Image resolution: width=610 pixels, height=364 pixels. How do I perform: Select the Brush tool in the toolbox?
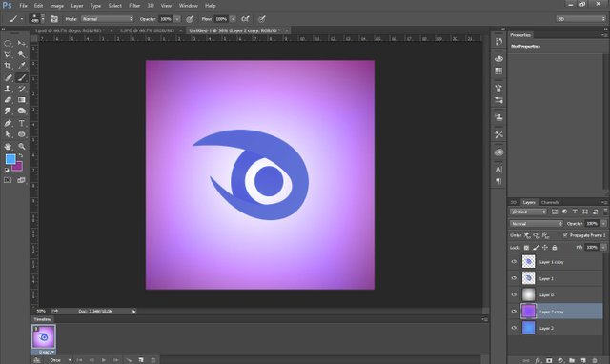(21, 77)
